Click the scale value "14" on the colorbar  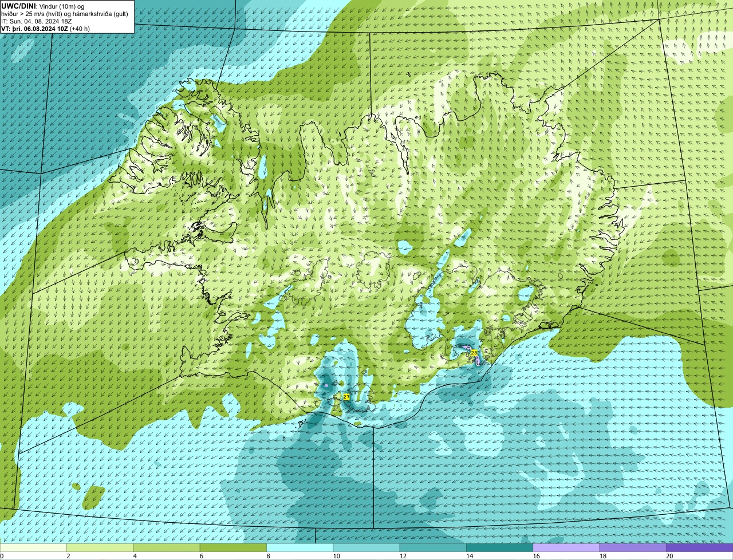470,556
